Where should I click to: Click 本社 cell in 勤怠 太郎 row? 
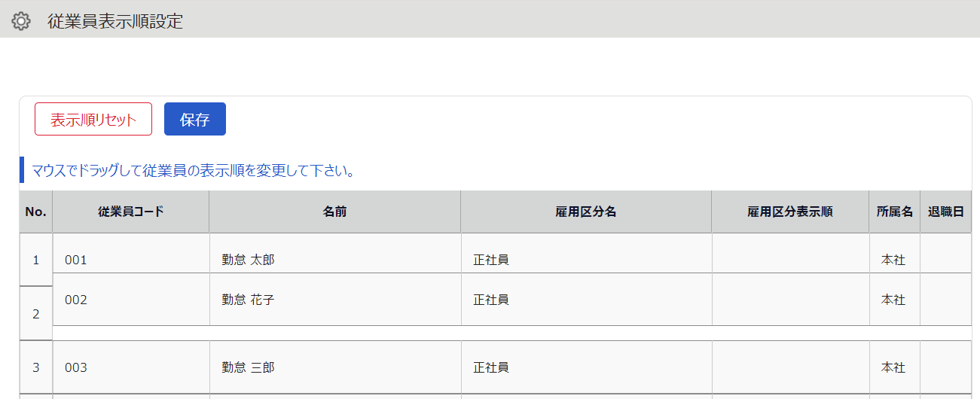tap(894, 260)
